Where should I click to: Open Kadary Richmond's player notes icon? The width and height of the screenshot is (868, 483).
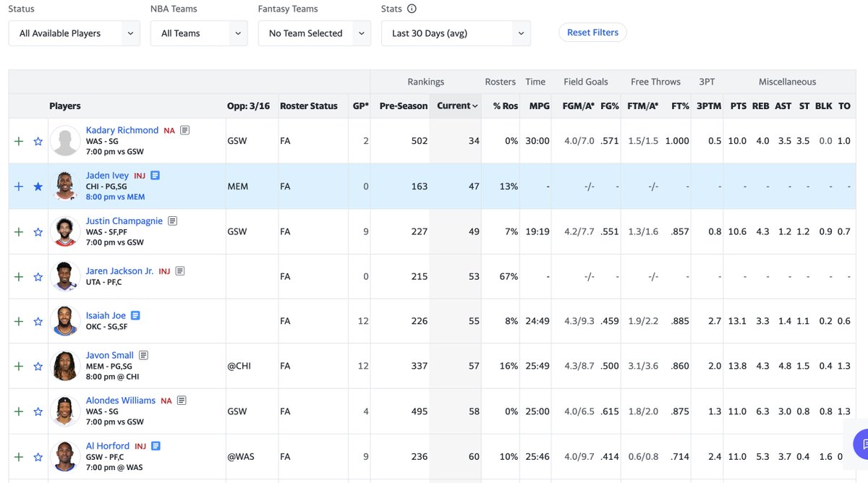pyautogui.click(x=185, y=130)
